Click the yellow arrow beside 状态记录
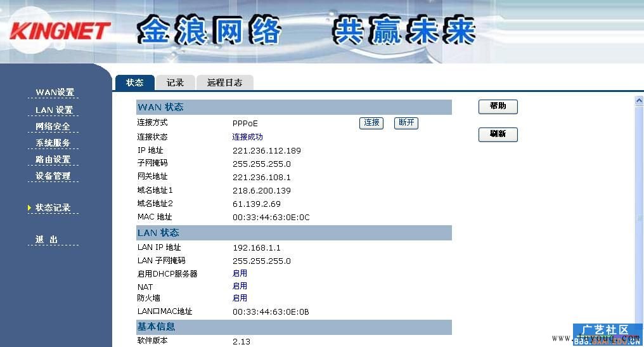Viewport: 644px width, 347px height. click(x=29, y=207)
